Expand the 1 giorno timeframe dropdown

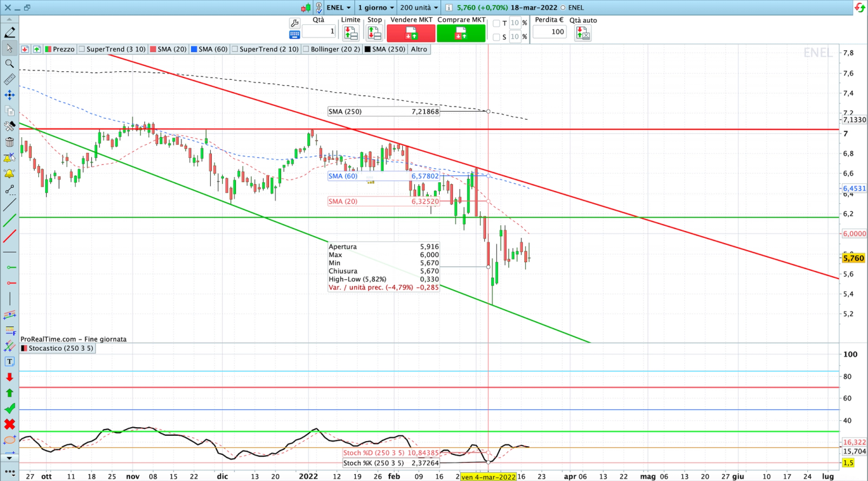coord(376,8)
